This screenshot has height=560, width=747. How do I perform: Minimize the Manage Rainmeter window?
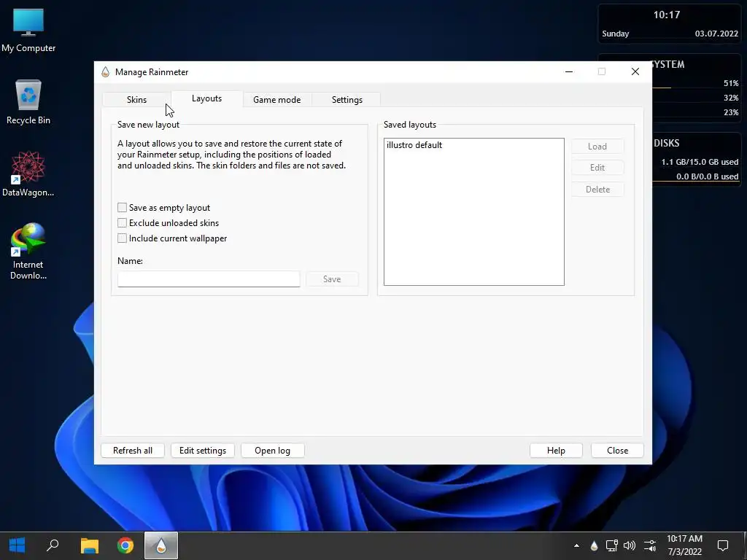569,72
